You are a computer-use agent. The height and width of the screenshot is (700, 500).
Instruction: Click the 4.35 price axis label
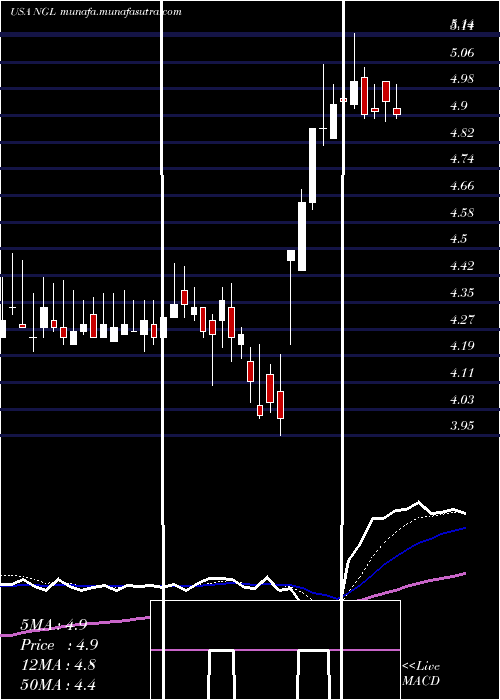point(462,293)
